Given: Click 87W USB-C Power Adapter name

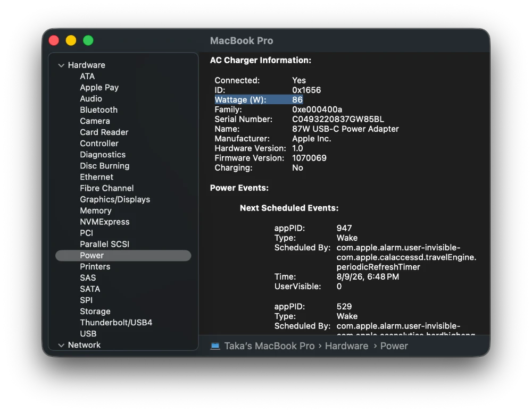Looking at the screenshot, I should click(x=345, y=129).
